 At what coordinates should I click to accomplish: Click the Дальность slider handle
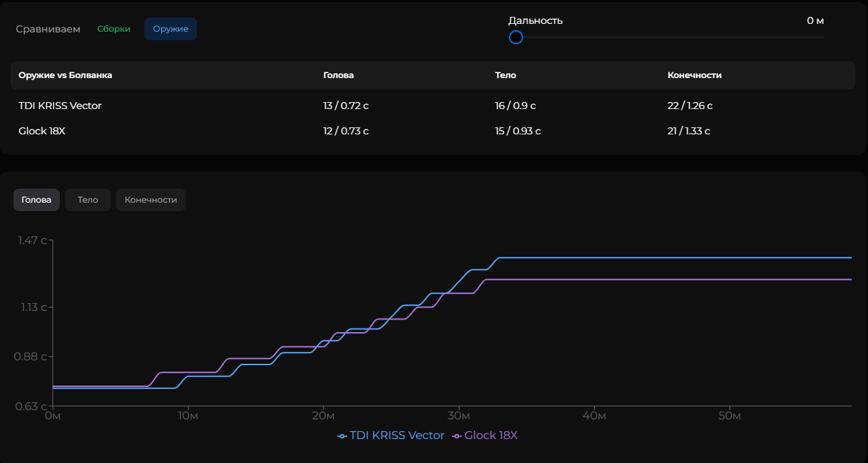[x=516, y=37]
